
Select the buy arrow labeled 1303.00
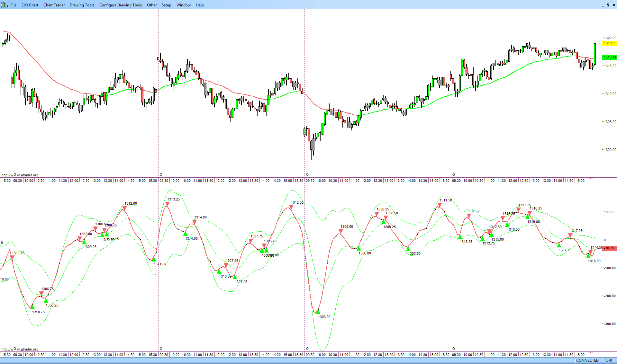(x=318, y=312)
